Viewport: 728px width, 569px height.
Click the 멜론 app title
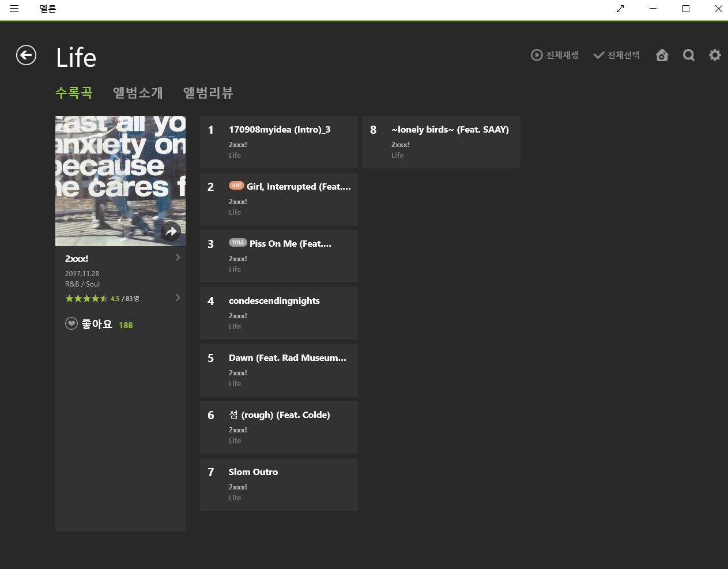point(48,9)
